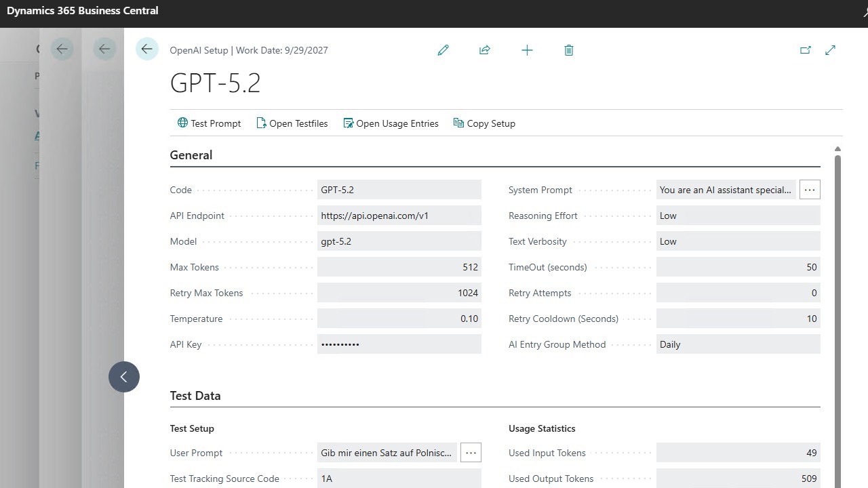Open page in new window icon
Viewport: 868px width, 488px height.
click(x=806, y=50)
